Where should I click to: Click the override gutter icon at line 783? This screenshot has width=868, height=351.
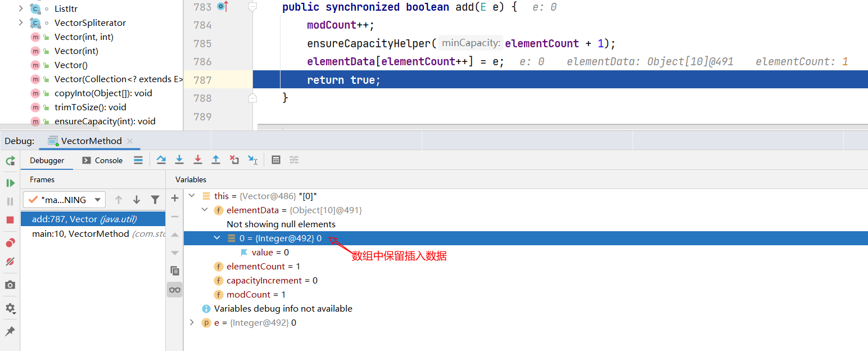(x=223, y=7)
